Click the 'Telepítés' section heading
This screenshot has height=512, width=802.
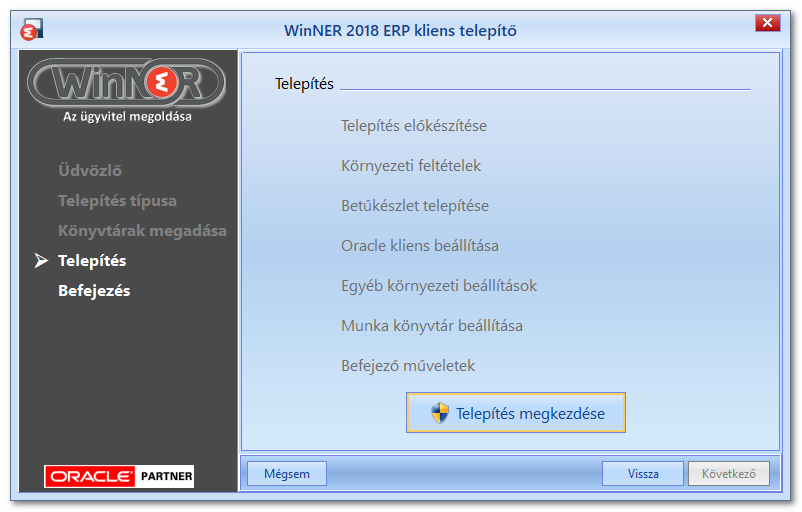click(304, 84)
